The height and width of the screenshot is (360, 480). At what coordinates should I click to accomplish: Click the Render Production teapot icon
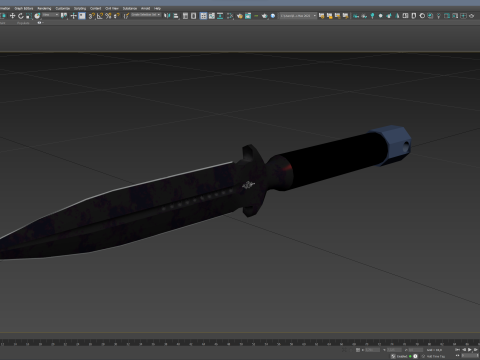pos(265,16)
